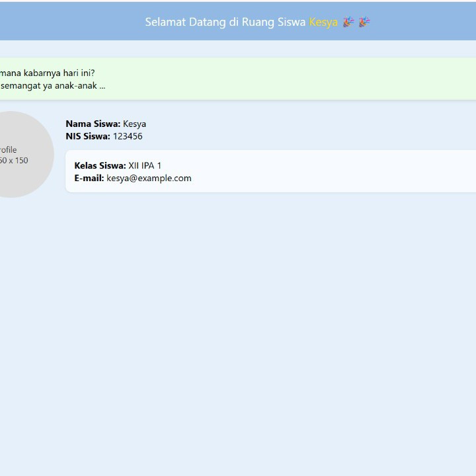Click the 'Kelas Siswa:' label
This screenshot has height=476, width=476.
[x=100, y=165]
